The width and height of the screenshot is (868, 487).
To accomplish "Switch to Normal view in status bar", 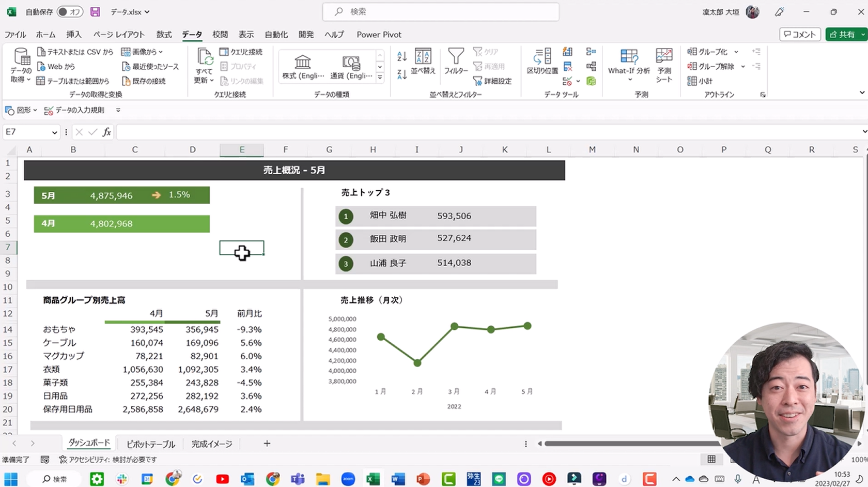I will (x=711, y=460).
